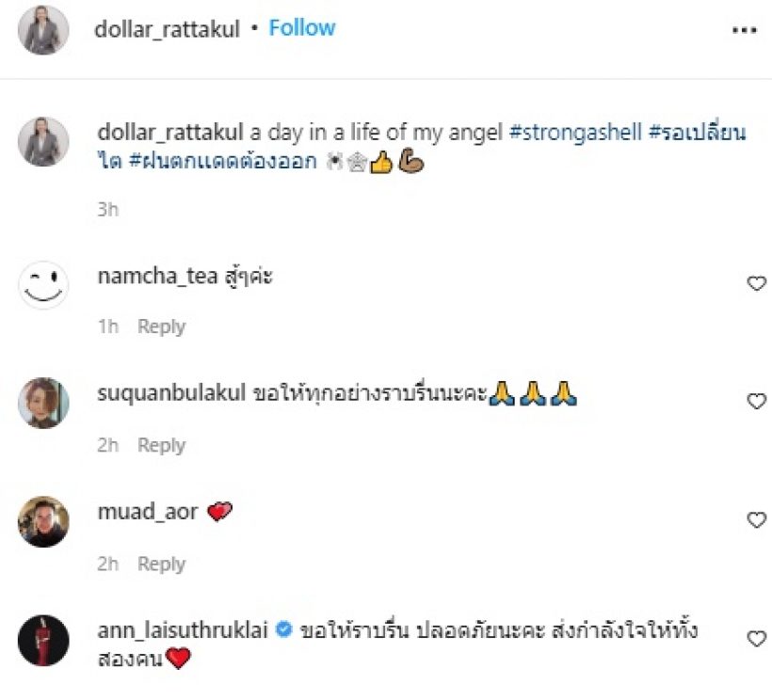This screenshot has height=700, width=772.
Task: Click the #ฝนตกแดดต้องออก hashtag
Action: click(x=223, y=161)
